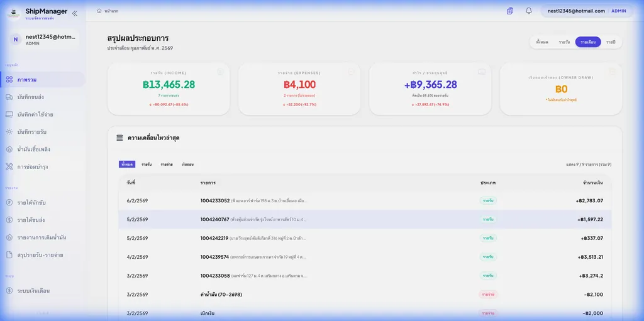Select order 1004233058
The image size is (644, 321).
click(x=215, y=276)
